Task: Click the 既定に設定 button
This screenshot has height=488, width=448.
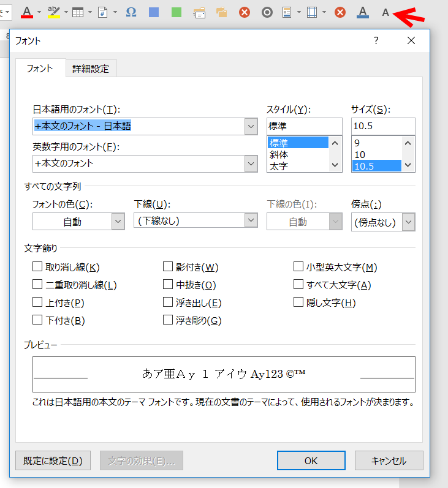Action: (53, 460)
